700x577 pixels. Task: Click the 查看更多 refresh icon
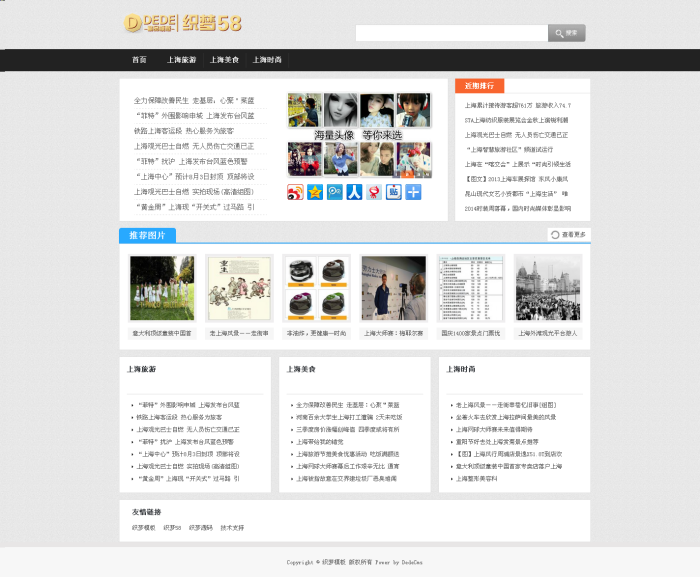pos(555,235)
